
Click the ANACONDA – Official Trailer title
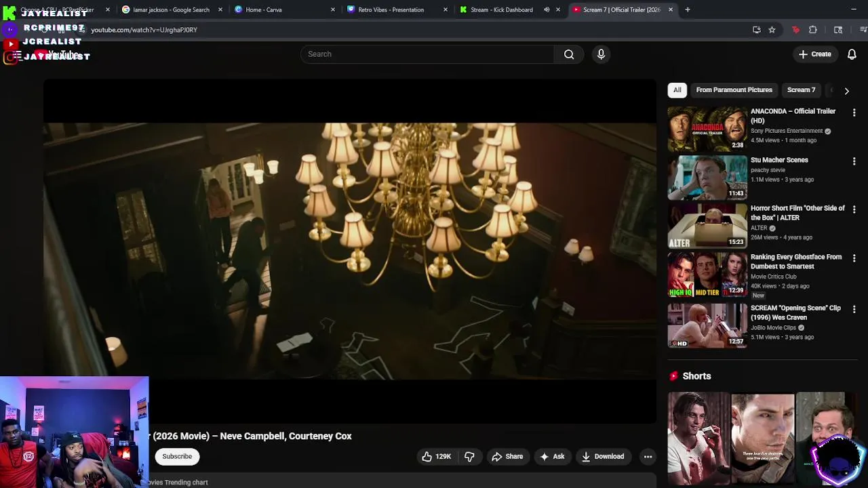click(x=793, y=116)
